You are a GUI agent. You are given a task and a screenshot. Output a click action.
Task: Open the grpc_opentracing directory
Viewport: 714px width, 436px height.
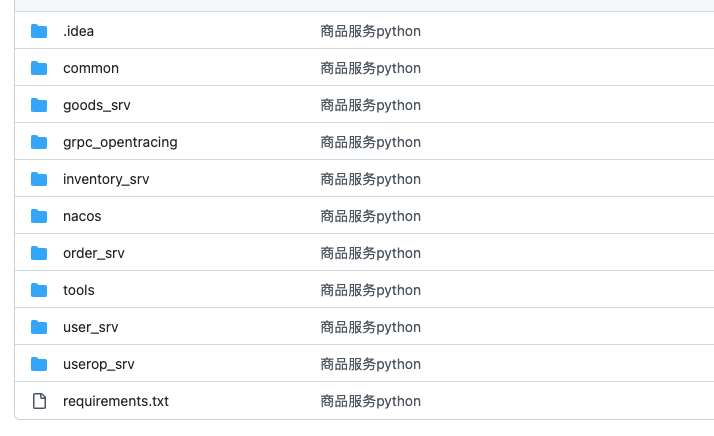[120, 142]
